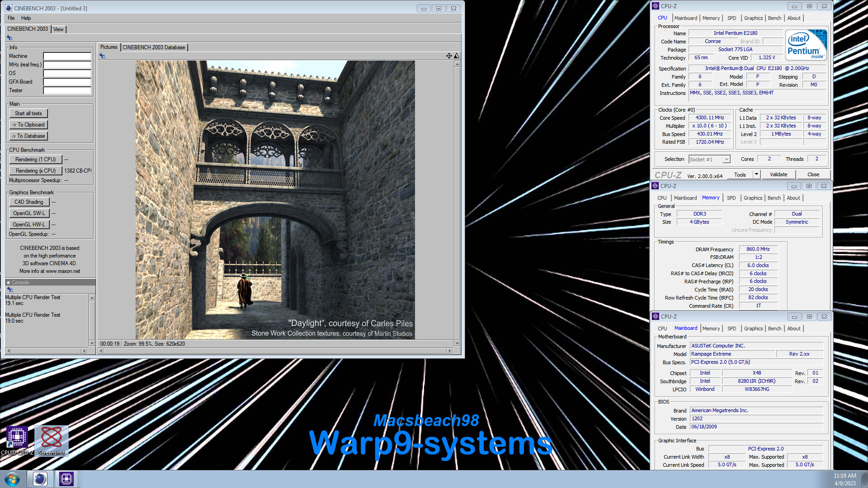Click the taskbar clock showing 11:19 AM

[844, 476]
